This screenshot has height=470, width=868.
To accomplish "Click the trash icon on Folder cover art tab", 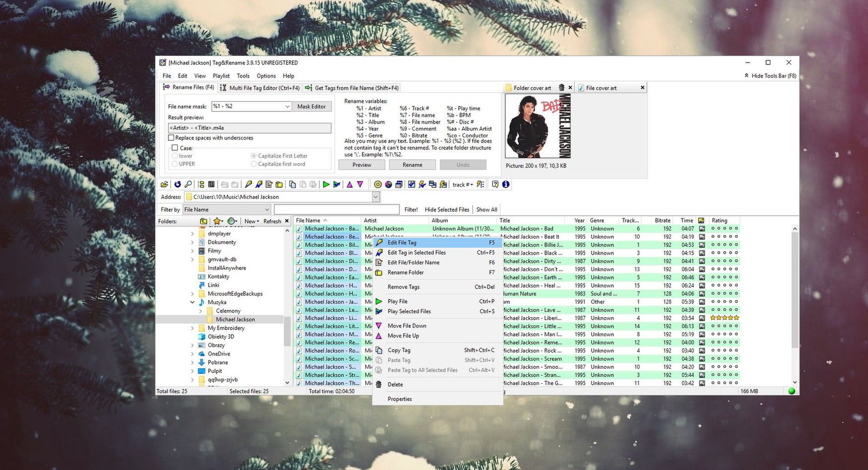I will [x=562, y=88].
